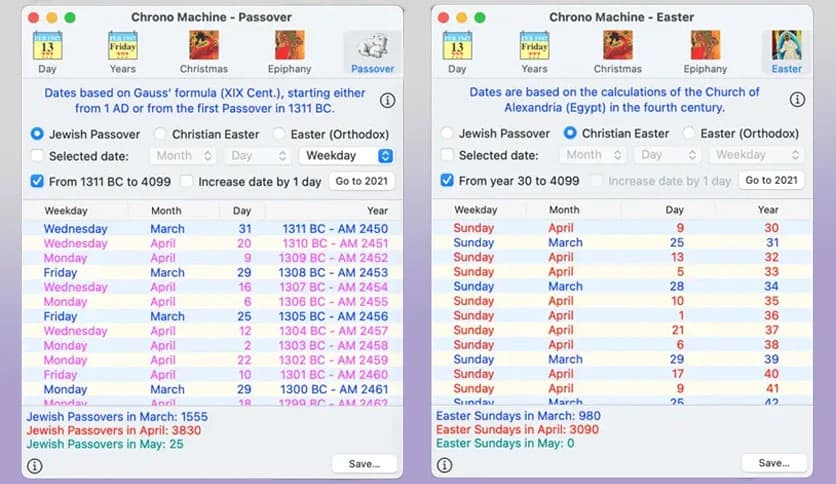Select Easter (Orthodox) radio in Easter window

689,134
